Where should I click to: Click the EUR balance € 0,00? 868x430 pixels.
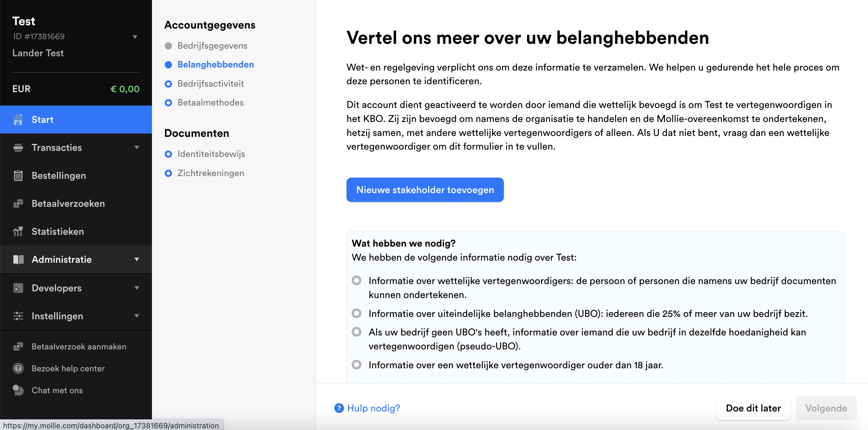click(x=125, y=89)
